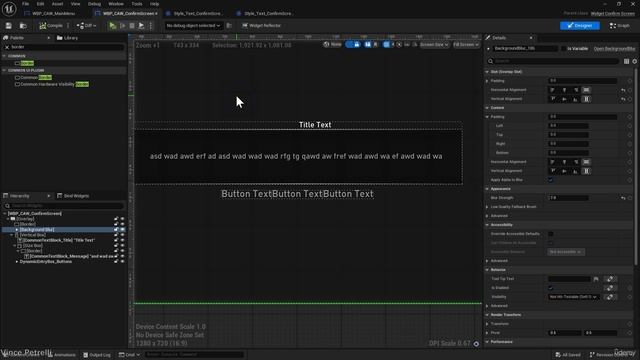Click the hierarchy Search Widgets field
Viewport: 640px width, 360px height.
click(x=64, y=206)
